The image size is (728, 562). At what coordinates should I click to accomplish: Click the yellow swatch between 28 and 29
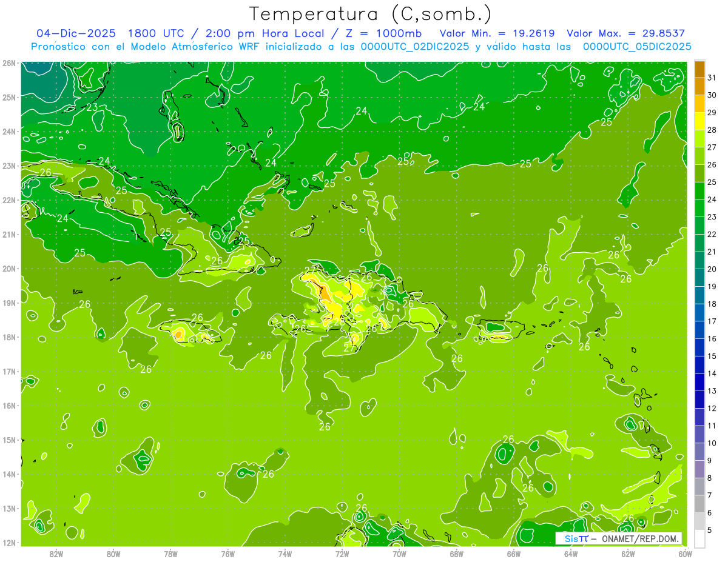699,121
